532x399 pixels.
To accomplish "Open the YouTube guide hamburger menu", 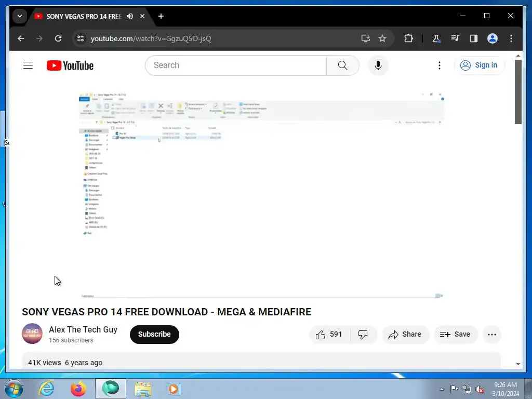I will click(28, 65).
